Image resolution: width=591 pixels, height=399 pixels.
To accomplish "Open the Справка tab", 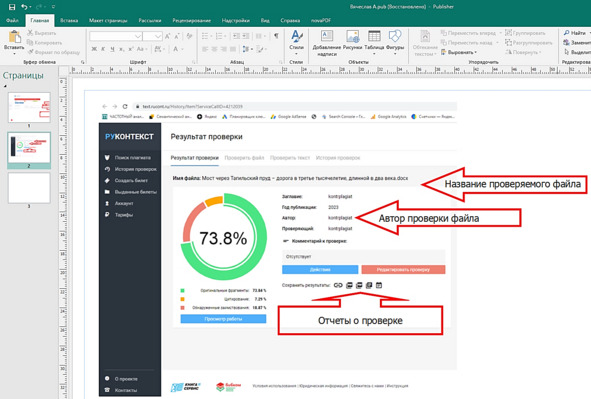I will [290, 20].
